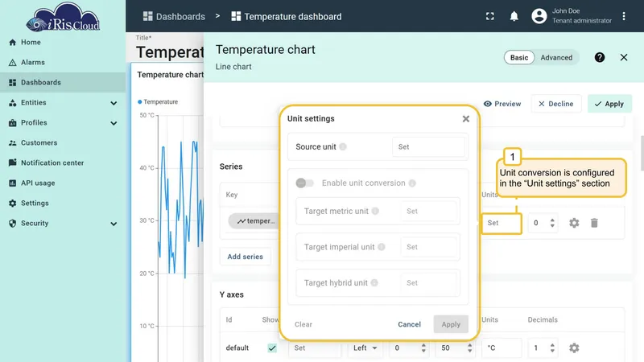Viewport: 644px width, 362px height.
Task: Click the Security shield icon
Action: [x=13, y=224]
